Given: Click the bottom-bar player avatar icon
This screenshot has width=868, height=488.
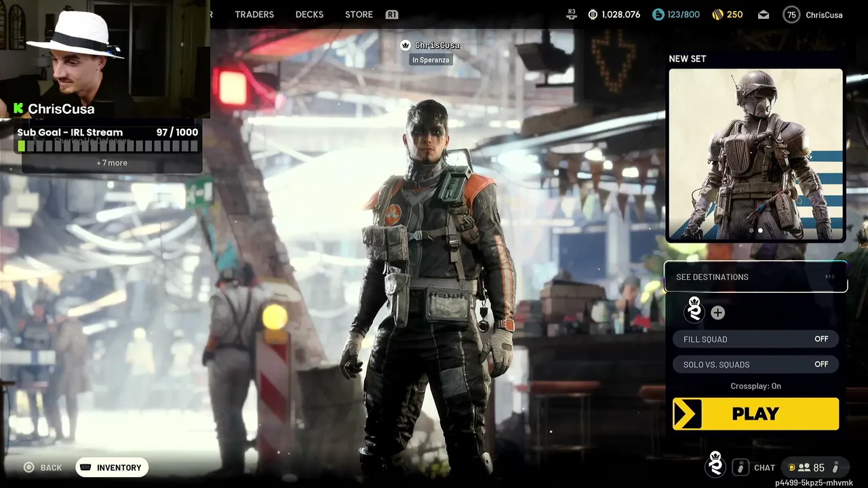Looking at the screenshot, I should [715, 465].
